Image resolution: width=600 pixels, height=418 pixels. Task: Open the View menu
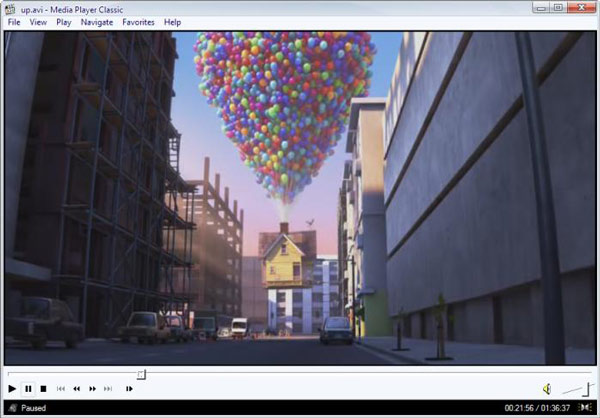(38, 22)
